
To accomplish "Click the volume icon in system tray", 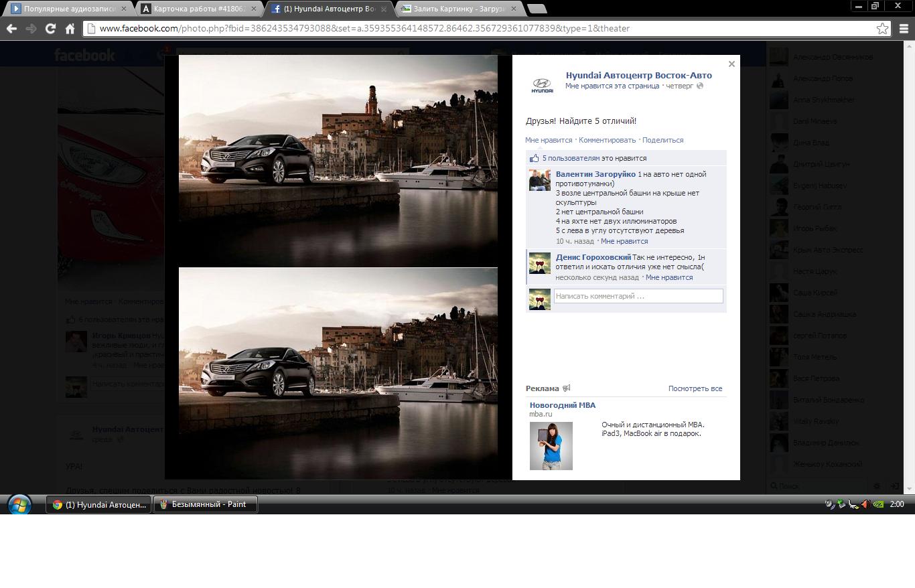I will 865,504.
